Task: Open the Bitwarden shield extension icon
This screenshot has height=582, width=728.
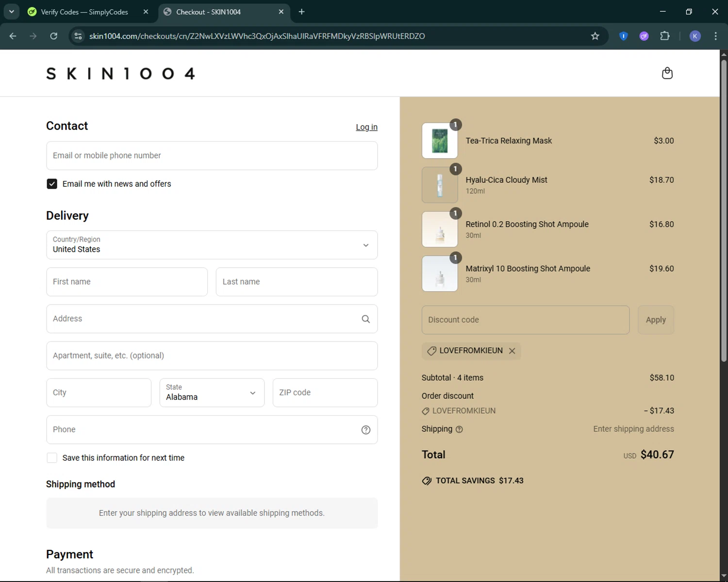Action: (624, 36)
